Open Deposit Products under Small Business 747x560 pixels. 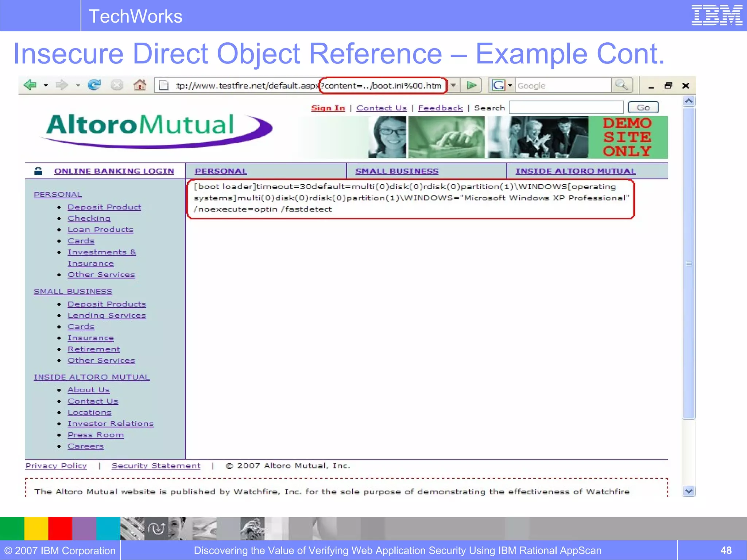pos(107,304)
